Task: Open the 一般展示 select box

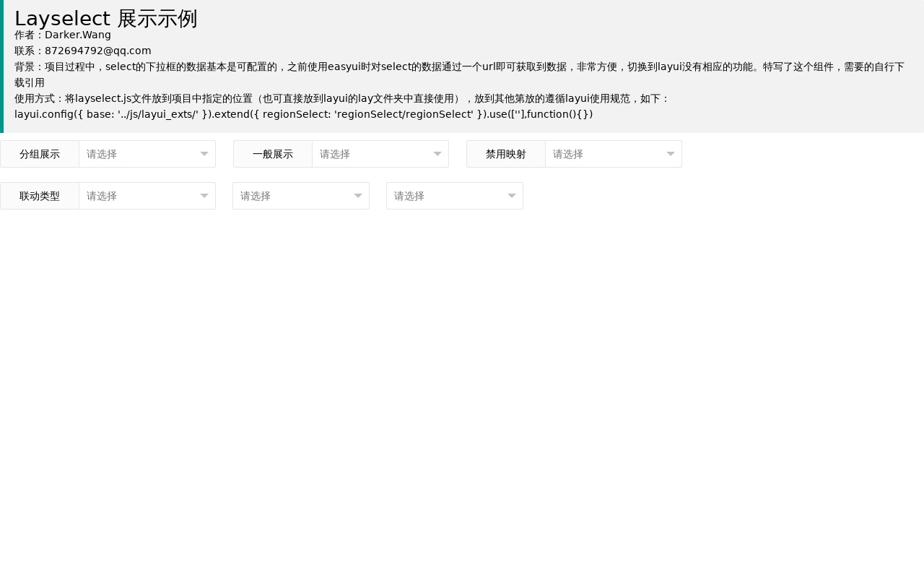Action: [380, 154]
